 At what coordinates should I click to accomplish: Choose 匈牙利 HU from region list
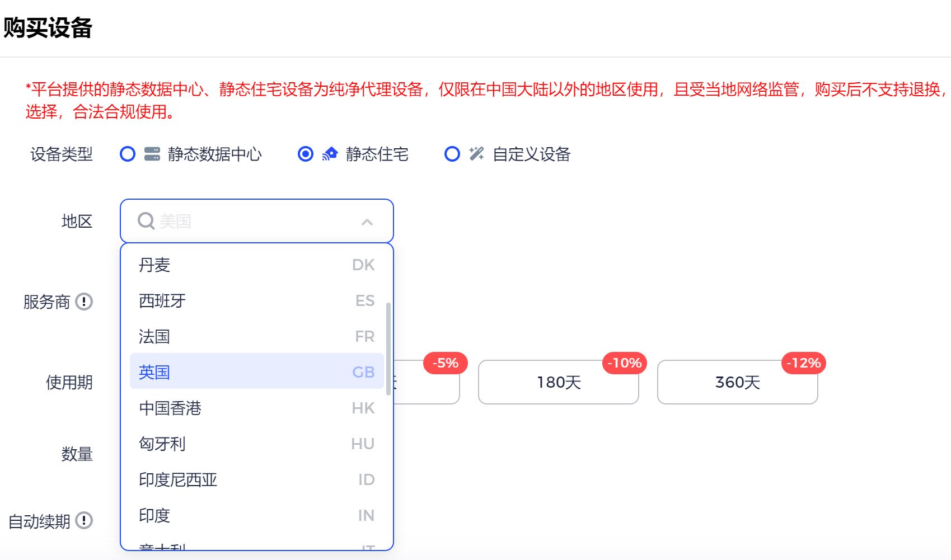(257, 444)
